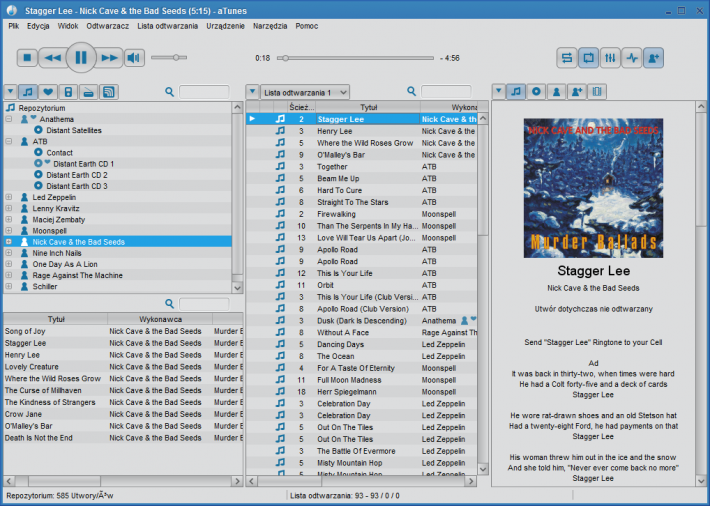This screenshot has width=710, height=506.
Task: Open the Narzędzia menu
Action: click(270, 26)
